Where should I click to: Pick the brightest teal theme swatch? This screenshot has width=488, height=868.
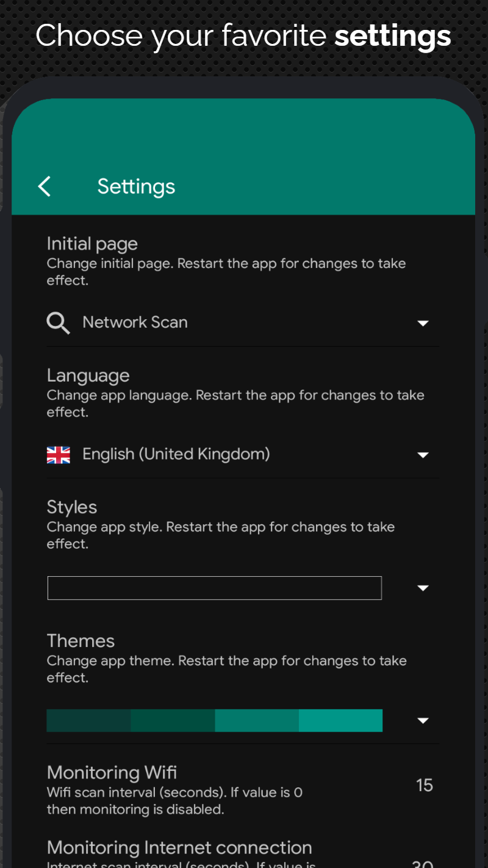pos(340,720)
